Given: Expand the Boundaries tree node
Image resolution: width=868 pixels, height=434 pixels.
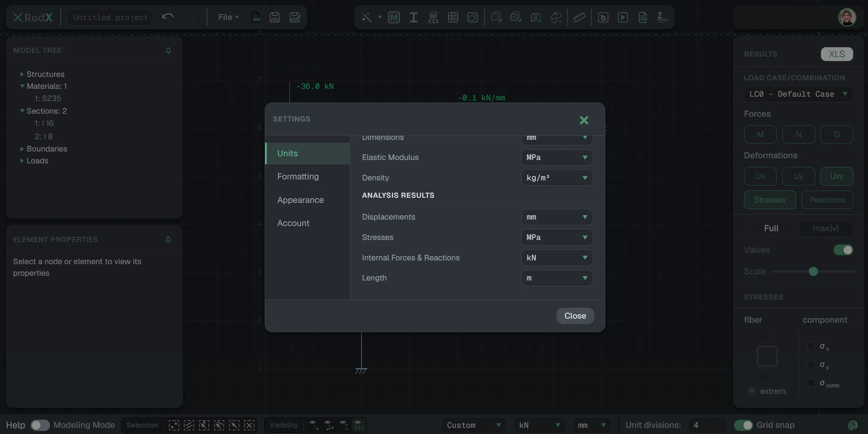Looking at the screenshot, I should (x=22, y=149).
